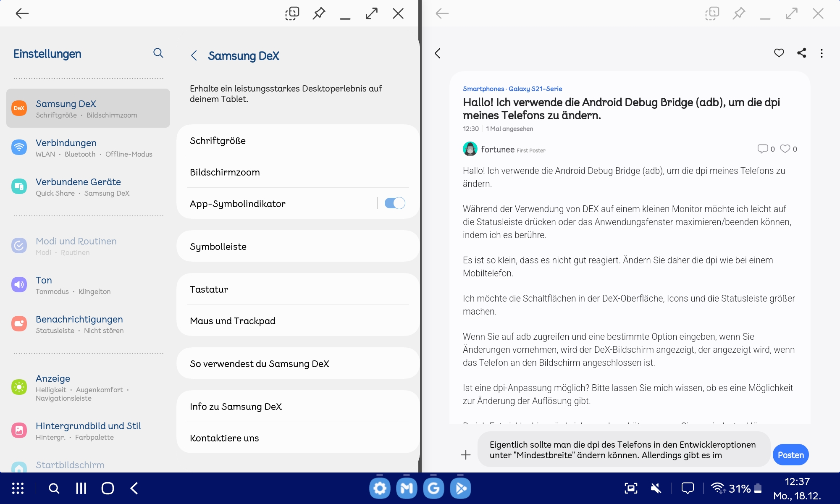This screenshot has width=840, height=504.
Task: Open Samsung DeX via its orange sidebar icon
Action: (19, 108)
